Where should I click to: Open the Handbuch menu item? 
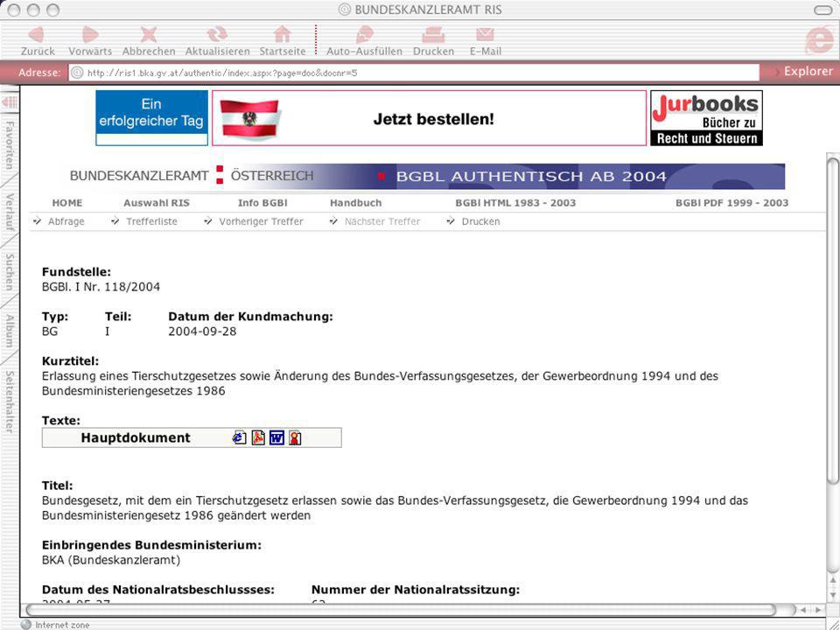point(356,203)
